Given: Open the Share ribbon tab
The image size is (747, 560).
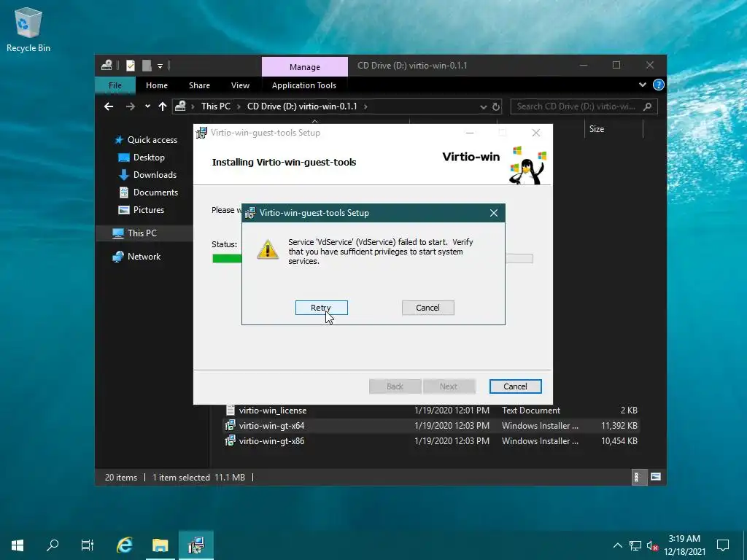Looking at the screenshot, I should 199,85.
